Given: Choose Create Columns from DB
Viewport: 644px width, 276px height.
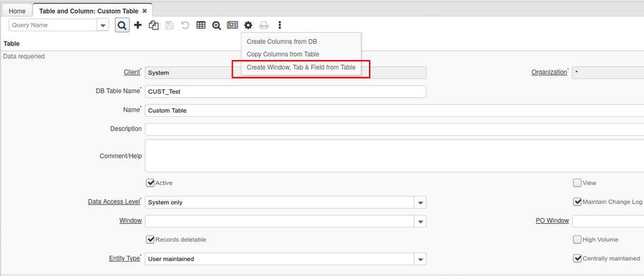Looking at the screenshot, I should pos(282,42).
